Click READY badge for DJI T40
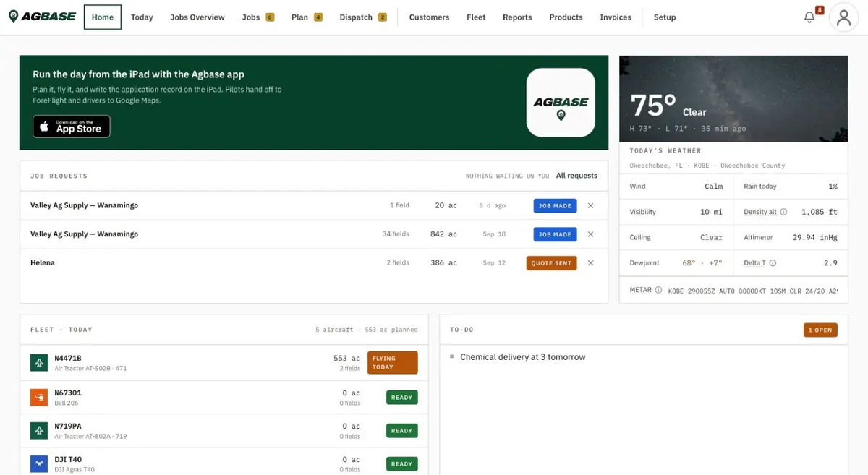The image size is (868, 475). click(401, 464)
